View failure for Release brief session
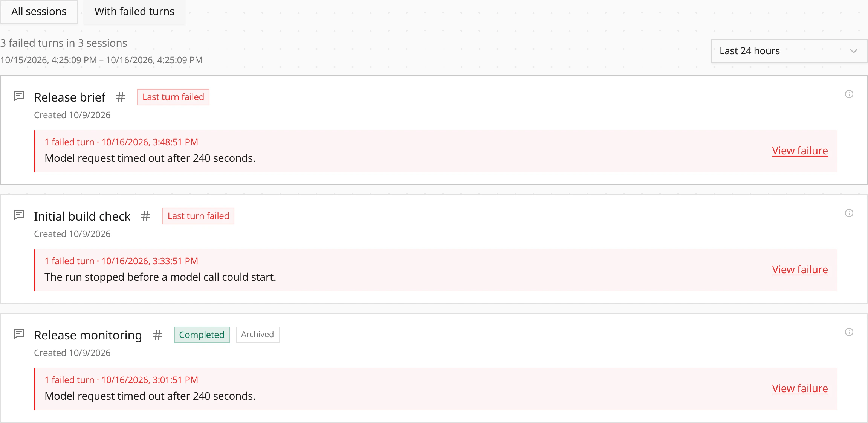868x423 pixels. click(x=800, y=151)
